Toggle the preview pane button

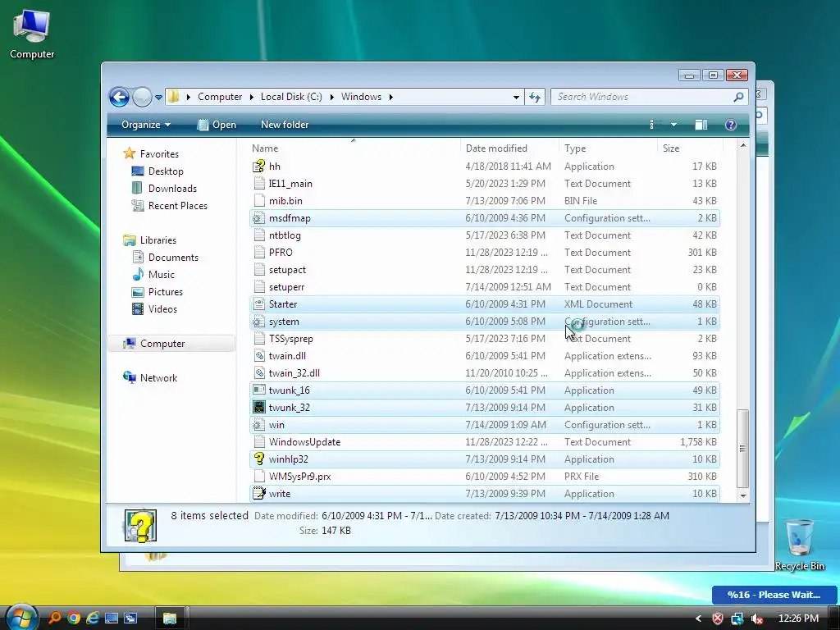[x=701, y=125]
